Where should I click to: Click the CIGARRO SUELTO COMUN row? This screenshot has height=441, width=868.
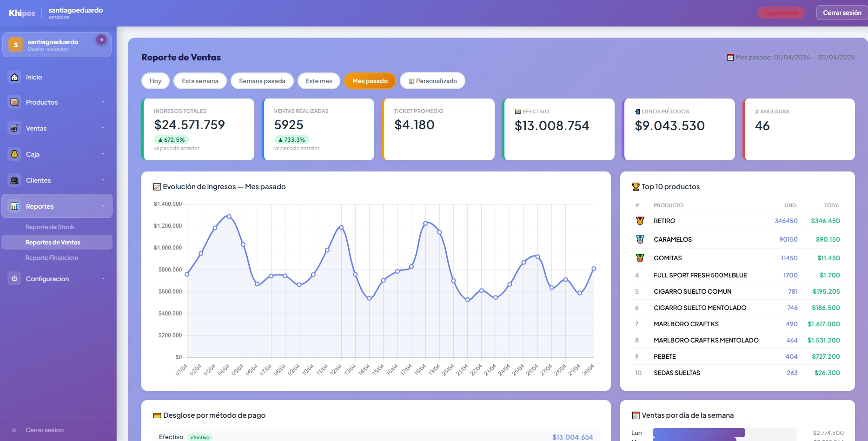pos(737,291)
